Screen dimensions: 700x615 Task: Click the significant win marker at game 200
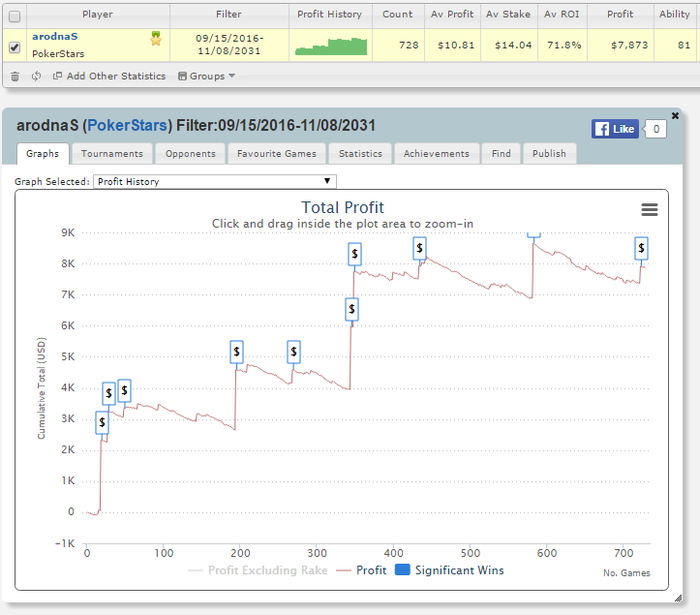pos(237,352)
